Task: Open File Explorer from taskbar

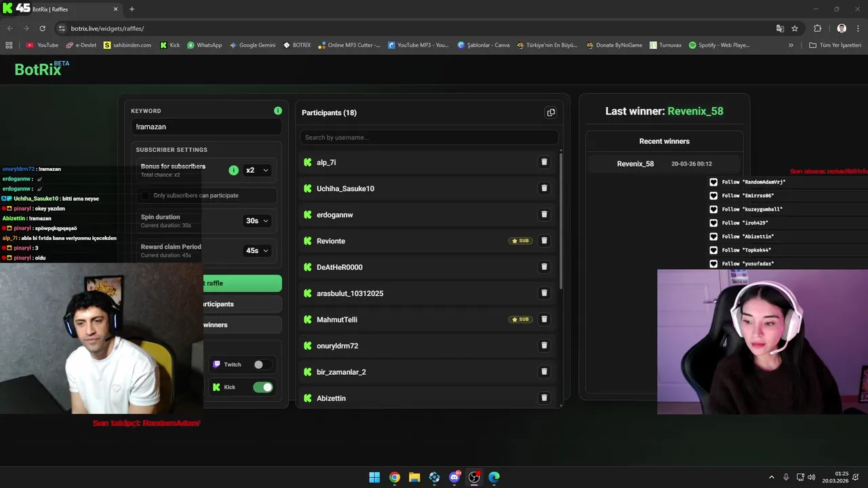Action: point(414,477)
